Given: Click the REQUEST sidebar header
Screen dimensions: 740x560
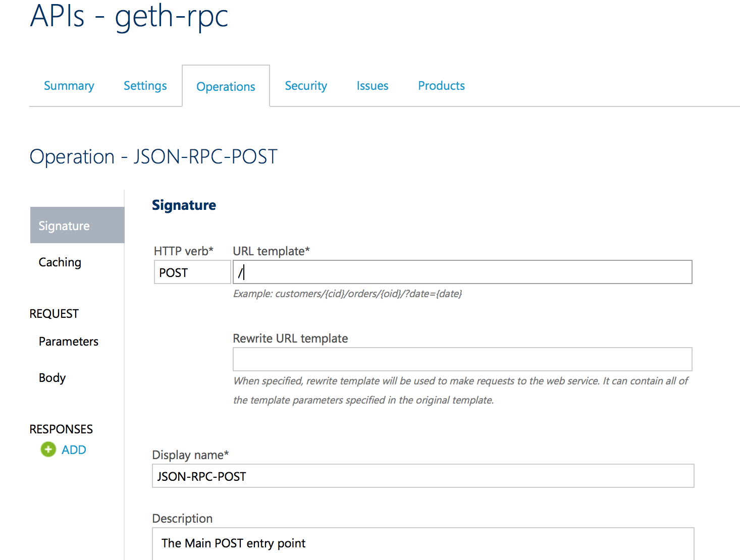Looking at the screenshot, I should click(x=54, y=313).
